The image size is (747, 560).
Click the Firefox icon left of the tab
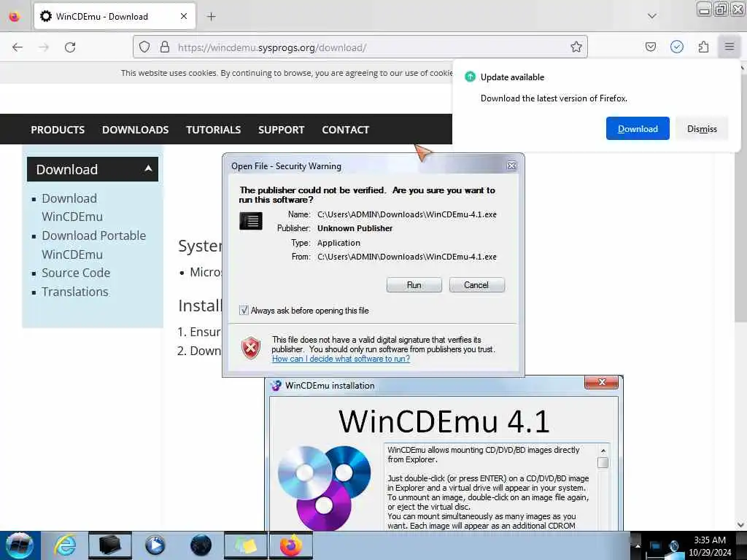[15, 17]
